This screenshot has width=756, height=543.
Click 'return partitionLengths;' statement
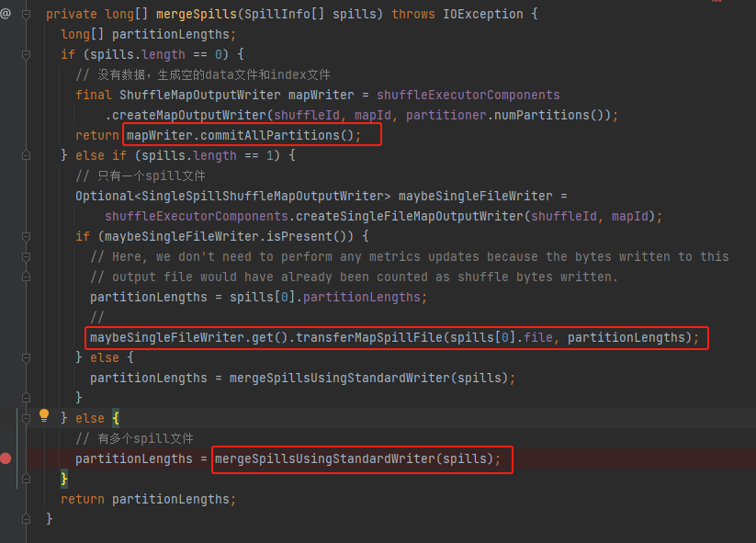click(x=149, y=499)
